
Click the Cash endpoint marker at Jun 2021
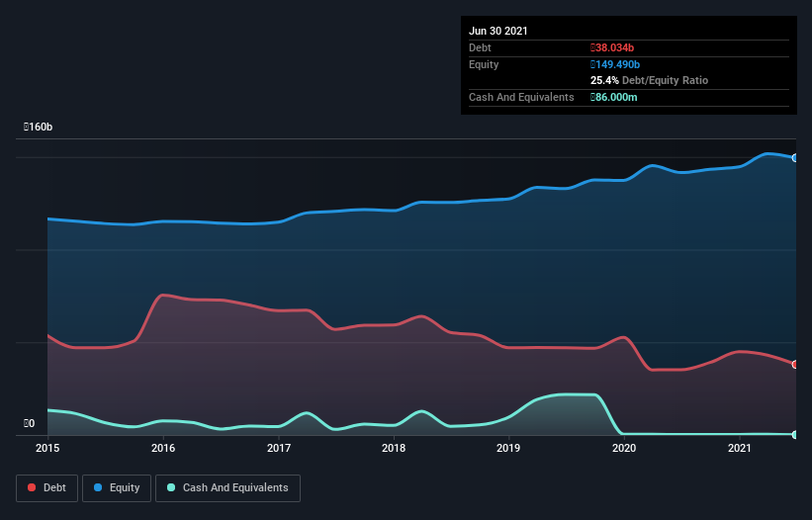tap(795, 435)
